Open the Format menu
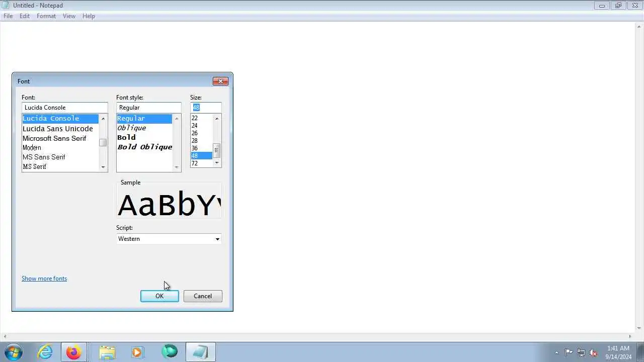This screenshot has height=362, width=644. click(x=46, y=16)
